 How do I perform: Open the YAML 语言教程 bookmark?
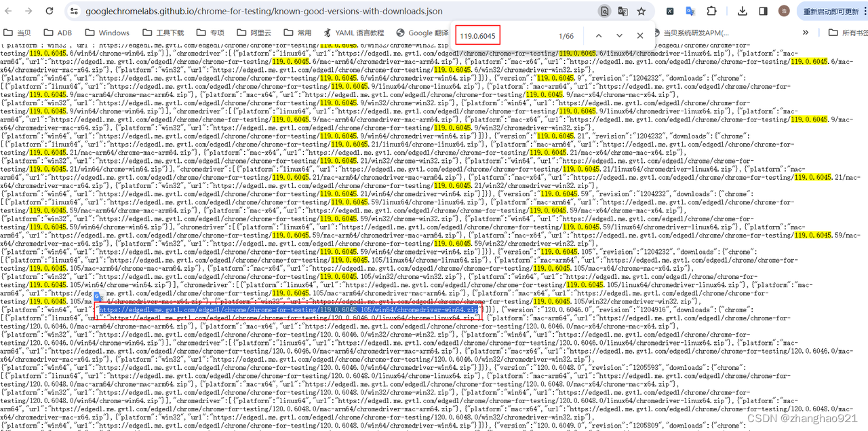353,33
